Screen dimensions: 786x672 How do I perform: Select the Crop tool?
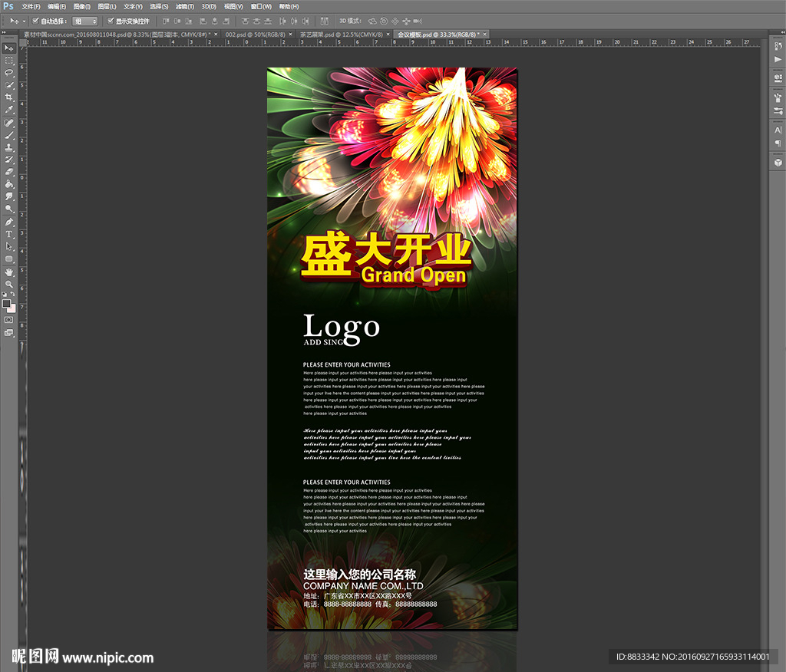pos(9,97)
